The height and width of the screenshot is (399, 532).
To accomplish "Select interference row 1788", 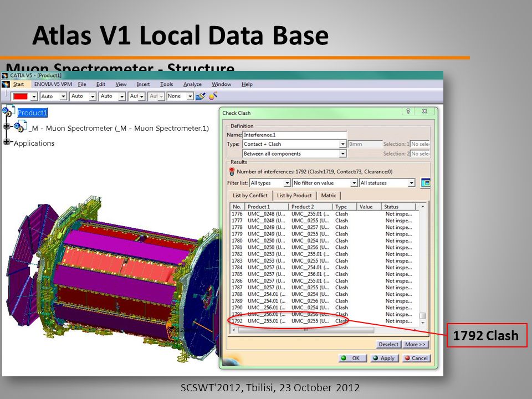I will (x=324, y=294).
